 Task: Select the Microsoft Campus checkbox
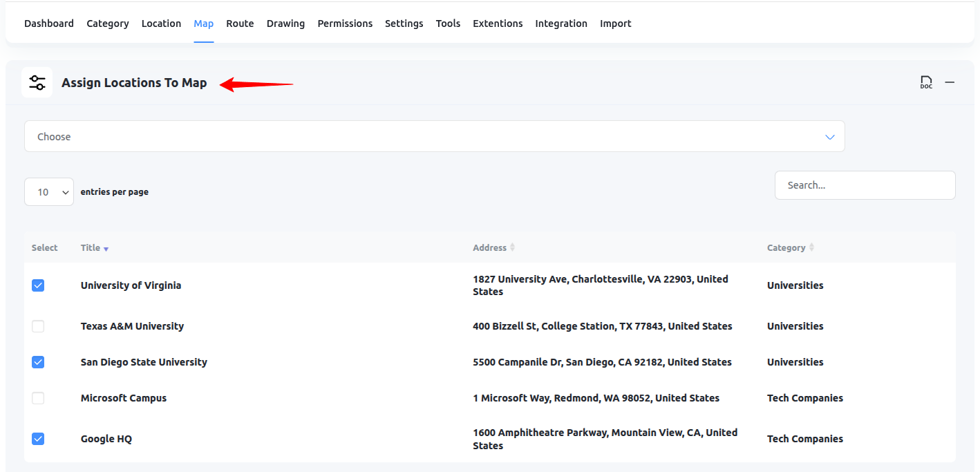point(38,398)
